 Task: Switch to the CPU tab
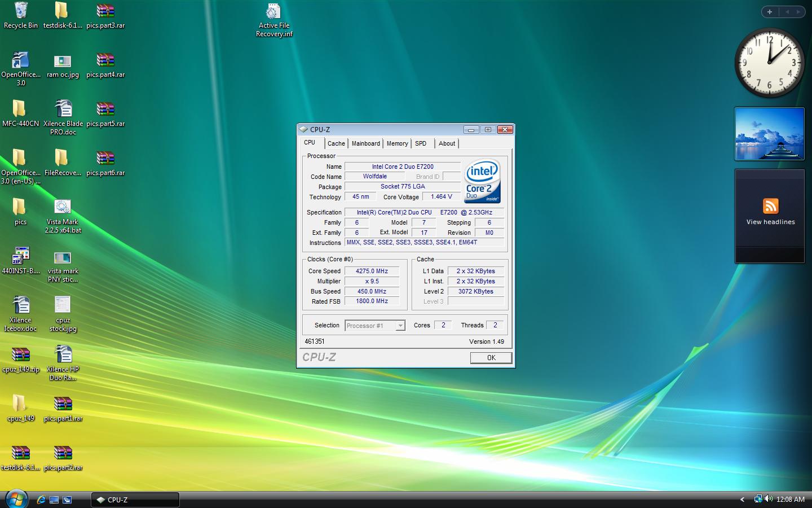pyautogui.click(x=310, y=143)
